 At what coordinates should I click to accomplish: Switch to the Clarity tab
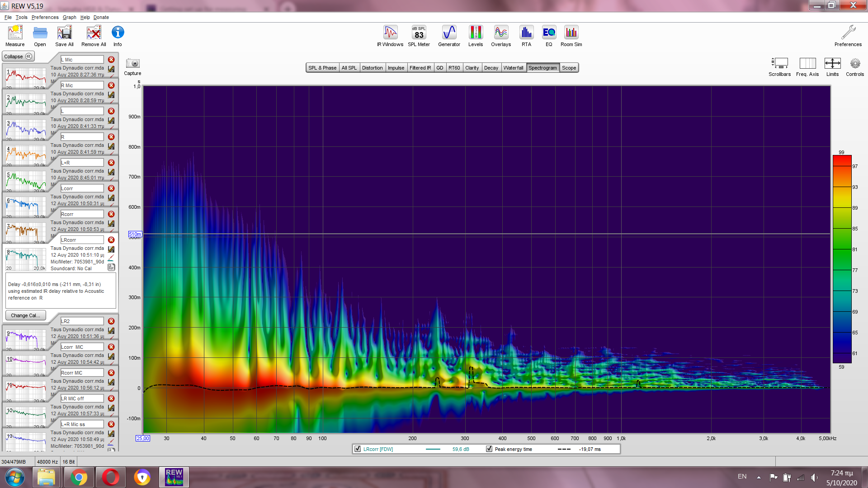[x=472, y=68]
